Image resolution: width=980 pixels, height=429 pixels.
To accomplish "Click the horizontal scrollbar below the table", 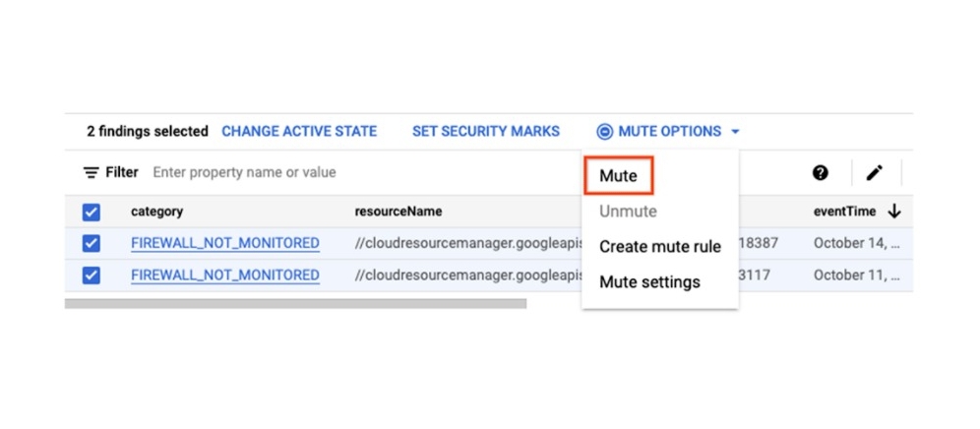I will point(295,304).
